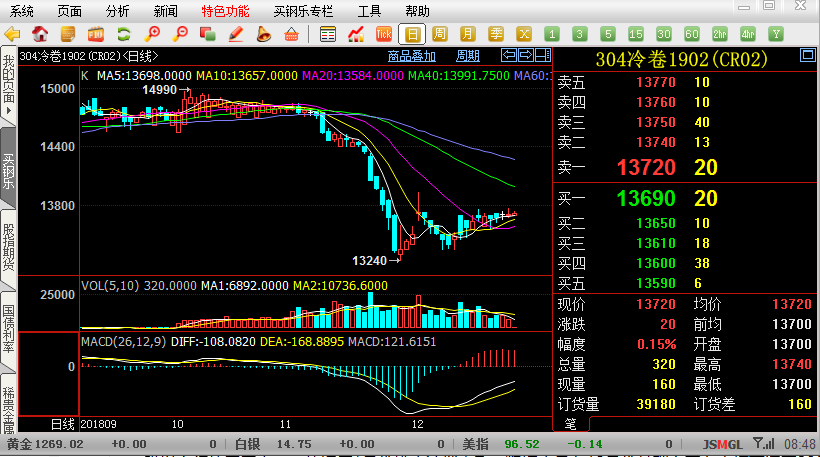Open the 我的页面 side tab
Screen dimensions: 820x457
coord(8,85)
